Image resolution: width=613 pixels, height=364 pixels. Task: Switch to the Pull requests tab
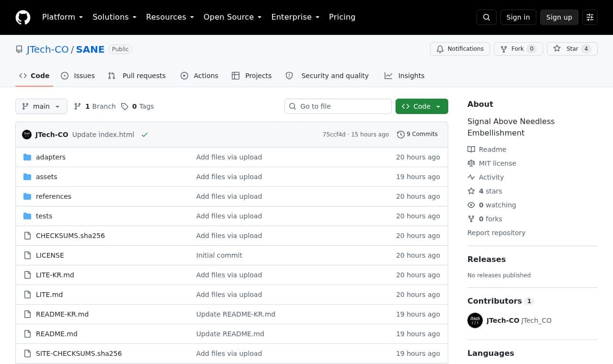coord(137,76)
